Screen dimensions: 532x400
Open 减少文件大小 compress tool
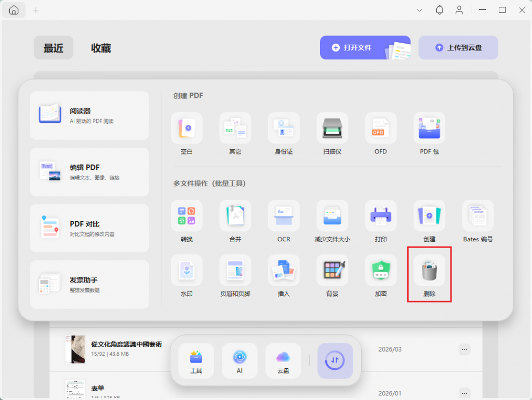[332, 216]
